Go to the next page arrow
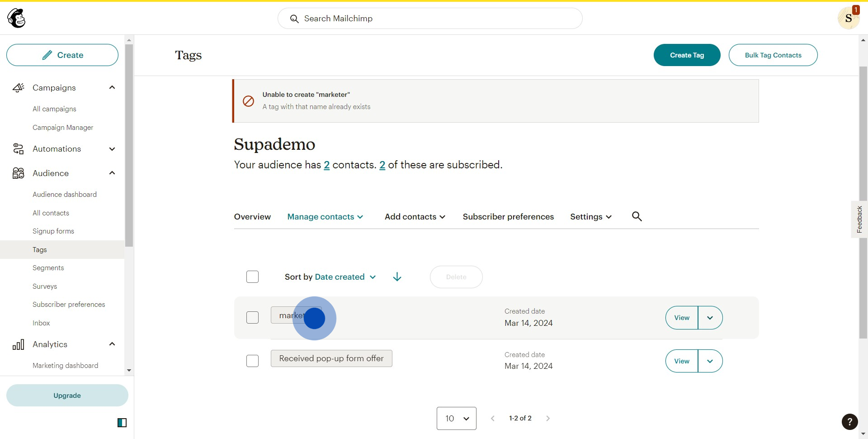868x439 pixels. pos(548,418)
